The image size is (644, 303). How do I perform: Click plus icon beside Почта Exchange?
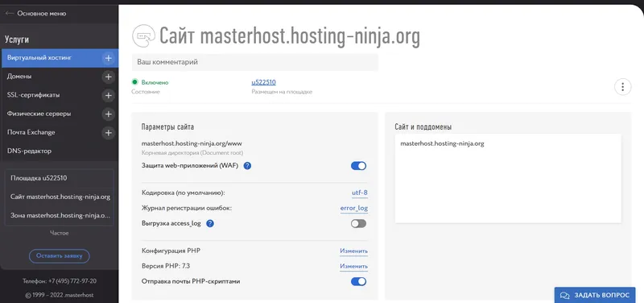pyautogui.click(x=108, y=133)
